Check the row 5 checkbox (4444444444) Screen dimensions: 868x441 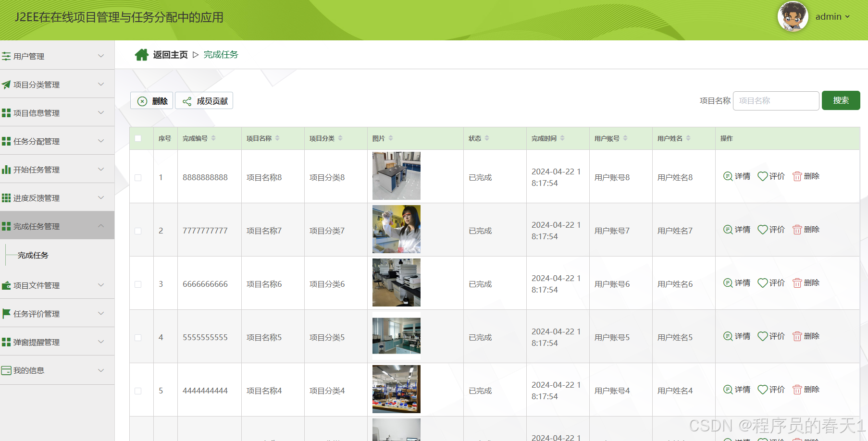click(x=138, y=391)
